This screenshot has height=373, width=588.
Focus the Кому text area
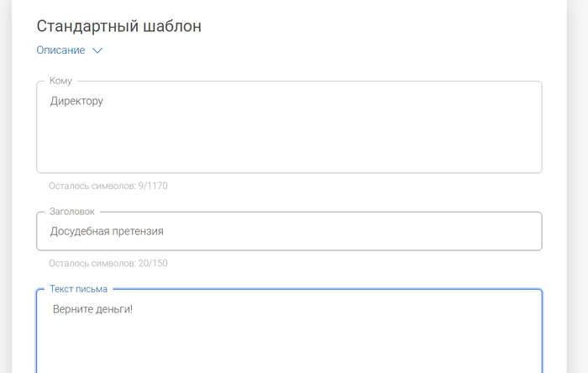[x=289, y=134]
